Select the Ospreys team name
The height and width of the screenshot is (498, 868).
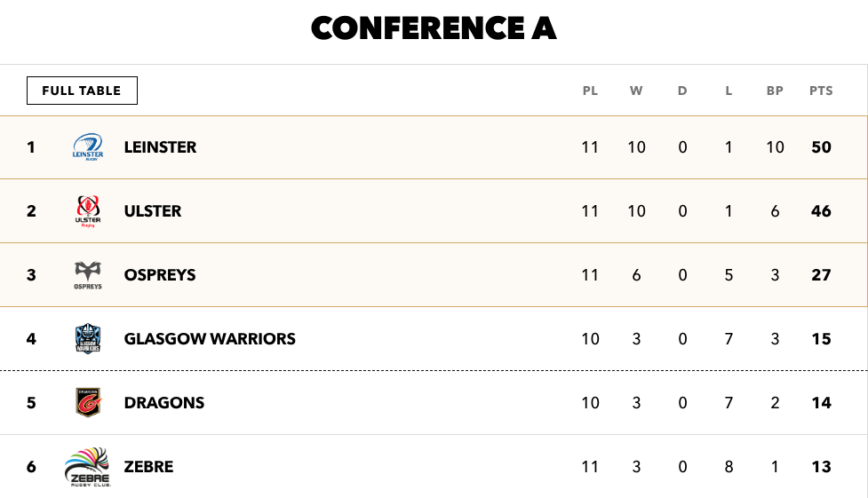click(160, 275)
